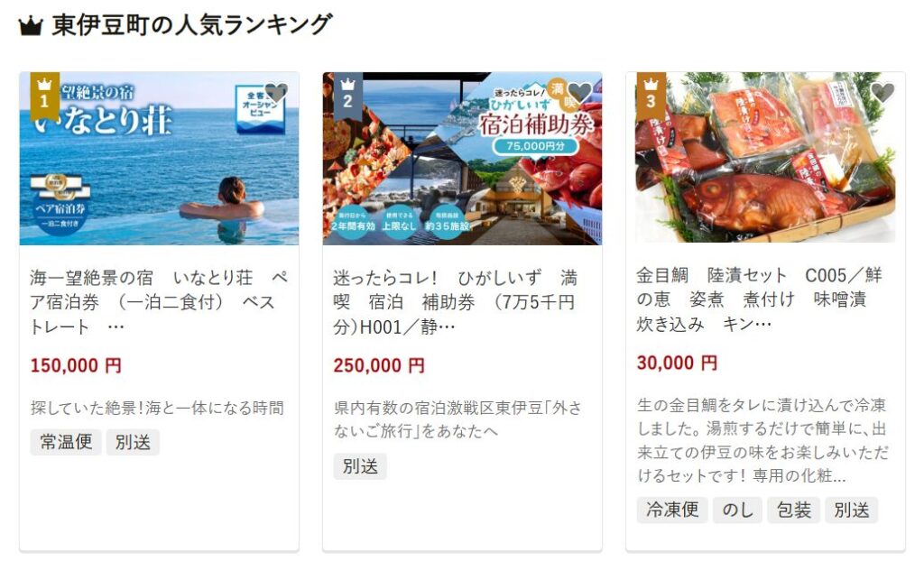Open the ひがしいず 宿泊補助券 image
Screen dimensions: 924x561
coord(463,159)
